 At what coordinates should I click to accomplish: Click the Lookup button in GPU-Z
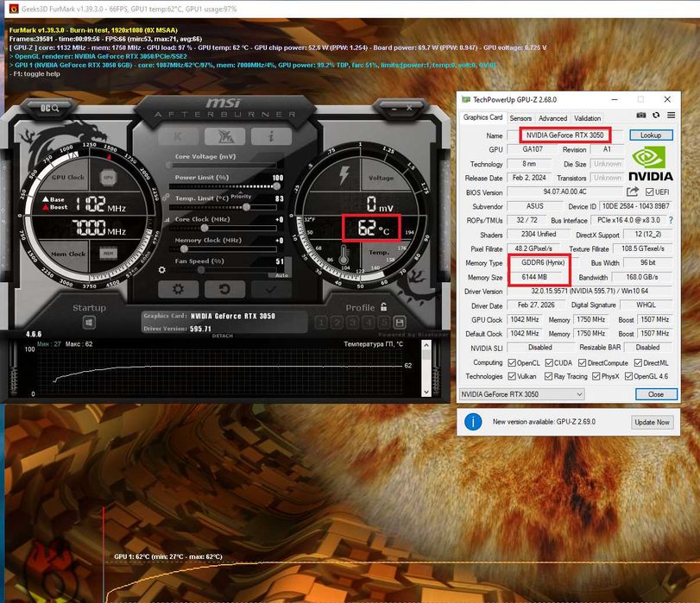(x=651, y=135)
